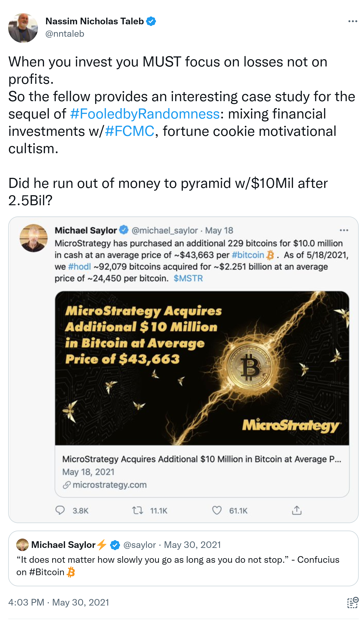364x628 pixels.
Task: Open the #FooledbyRandomness hashtag
Action: coord(145,114)
